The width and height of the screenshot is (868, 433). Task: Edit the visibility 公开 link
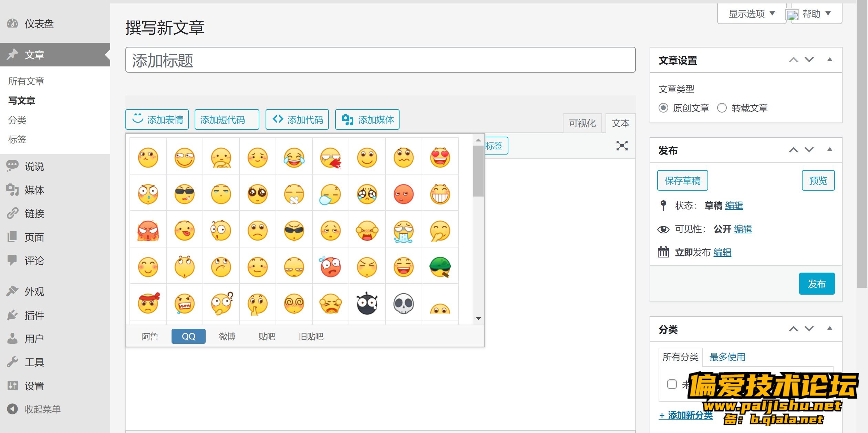pyautogui.click(x=743, y=229)
